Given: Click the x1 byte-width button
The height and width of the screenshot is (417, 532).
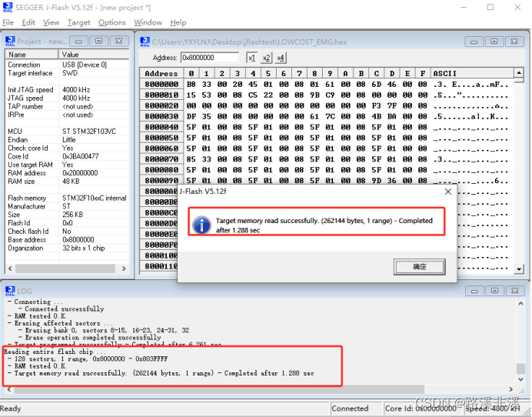Looking at the screenshot, I should 251,58.
